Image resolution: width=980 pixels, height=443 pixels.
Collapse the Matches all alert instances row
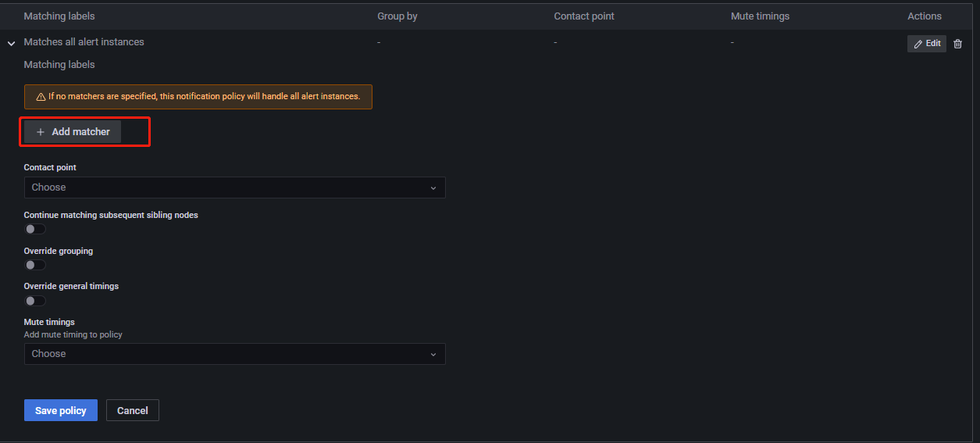coord(11,44)
